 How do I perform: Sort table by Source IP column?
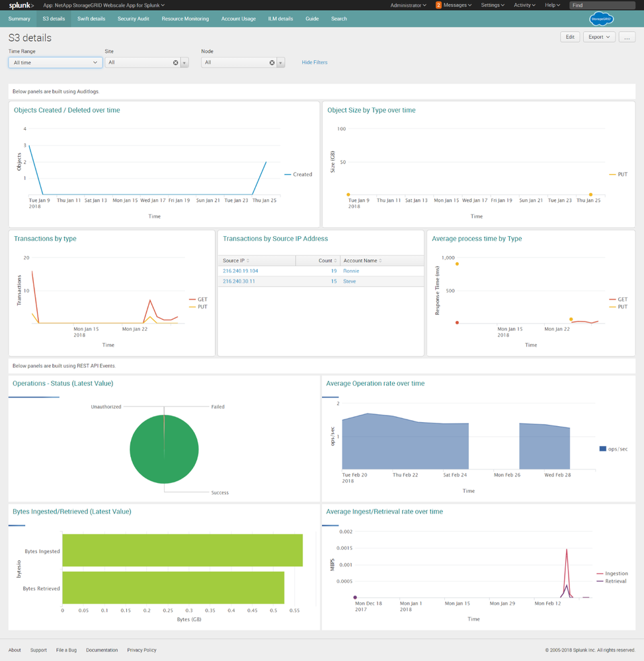pos(236,261)
